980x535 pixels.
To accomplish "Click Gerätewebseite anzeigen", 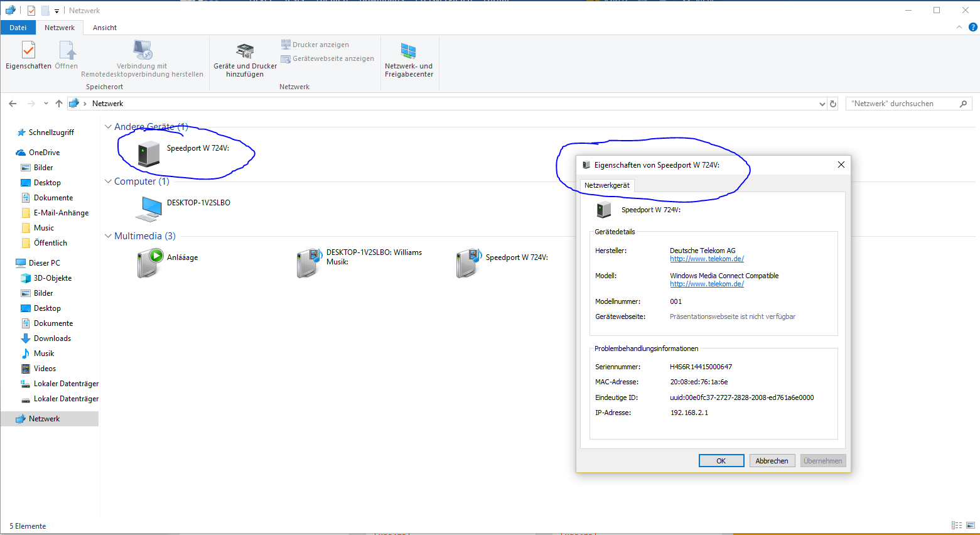I will click(x=328, y=58).
